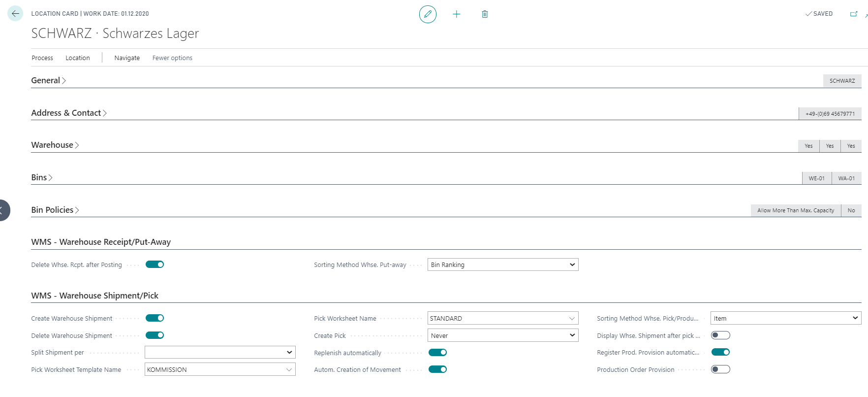
Task: Expand the General section
Action: [x=48, y=80]
